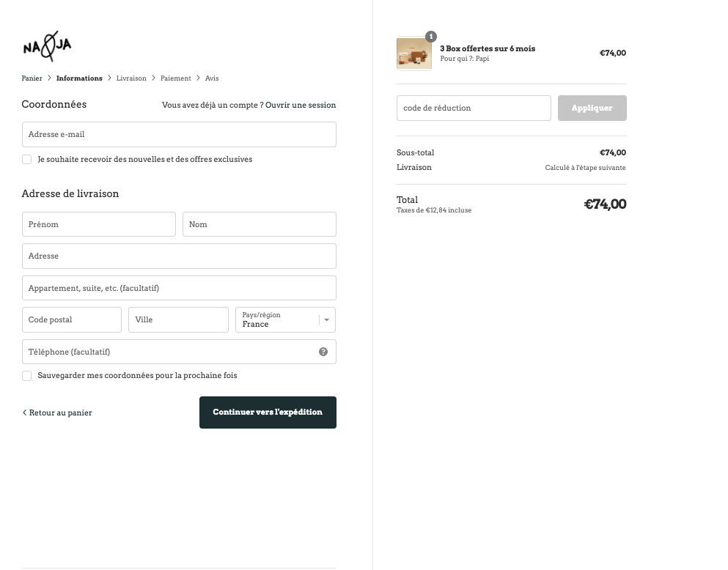
Task: Click the phone field help question icon
Action: 323,352
